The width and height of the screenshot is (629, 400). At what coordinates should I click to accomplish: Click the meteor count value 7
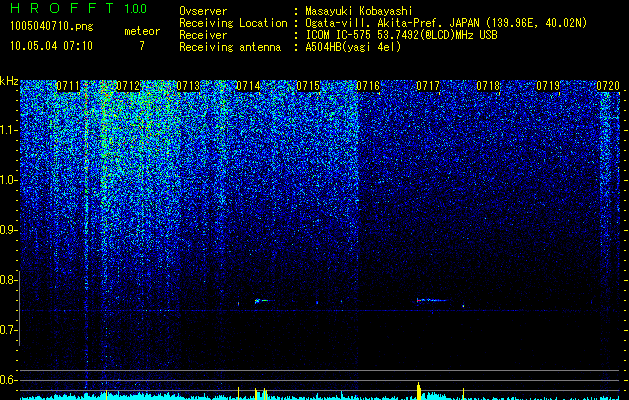coord(142,46)
